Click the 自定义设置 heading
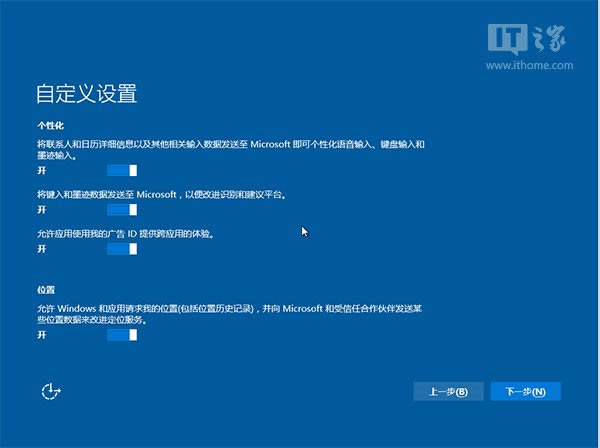Viewport: 600px width, 448px height. tap(86, 94)
